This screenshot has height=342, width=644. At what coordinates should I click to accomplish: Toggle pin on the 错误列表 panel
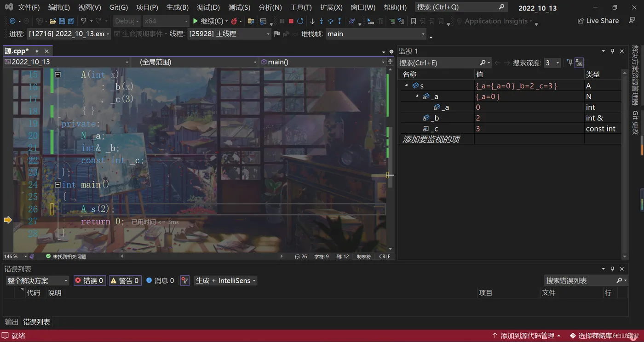point(613,269)
